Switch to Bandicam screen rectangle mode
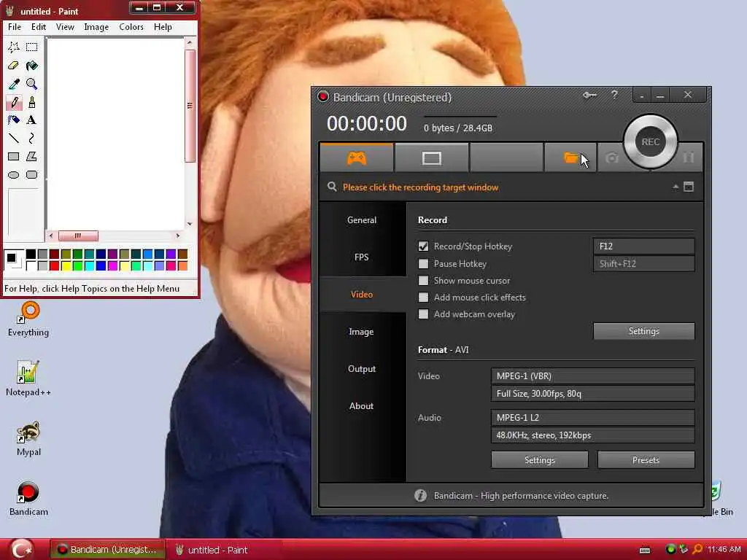747x560 pixels. pos(432,157)
